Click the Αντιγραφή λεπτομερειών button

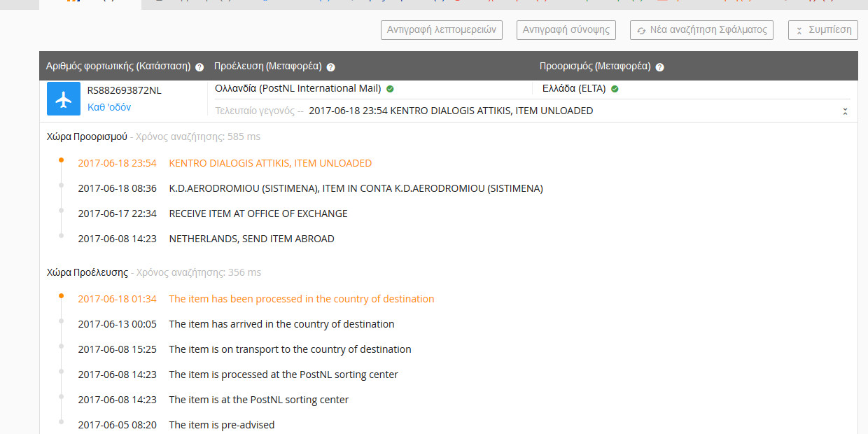point(442,30)
